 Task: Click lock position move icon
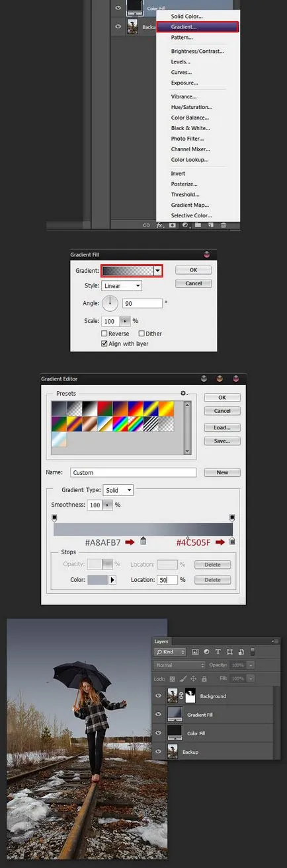click(x=194, y=678)
